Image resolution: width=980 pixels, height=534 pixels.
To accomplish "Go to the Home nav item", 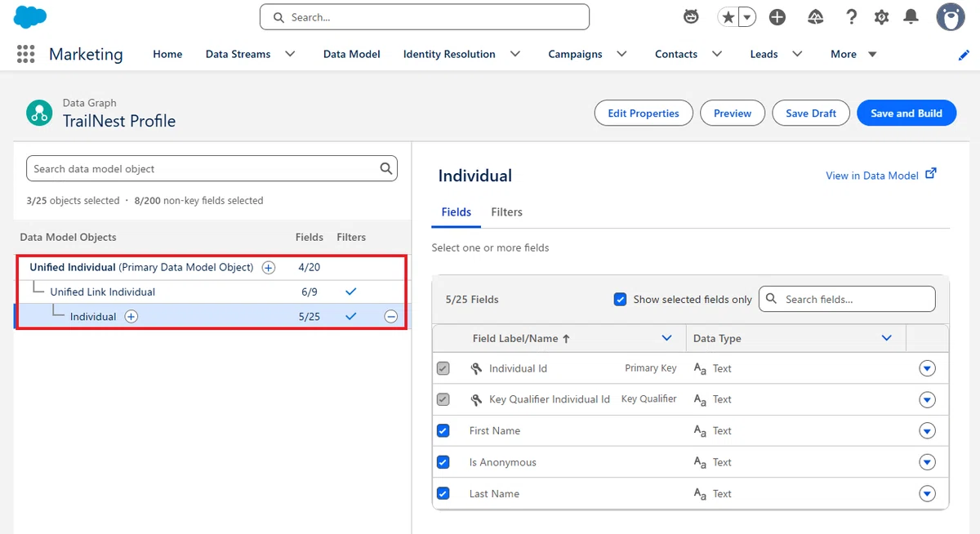I will [167, 54].
